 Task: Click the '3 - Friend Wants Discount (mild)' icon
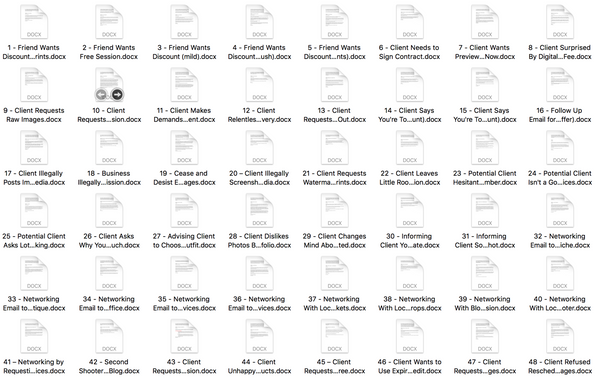(x=184, y=22)
